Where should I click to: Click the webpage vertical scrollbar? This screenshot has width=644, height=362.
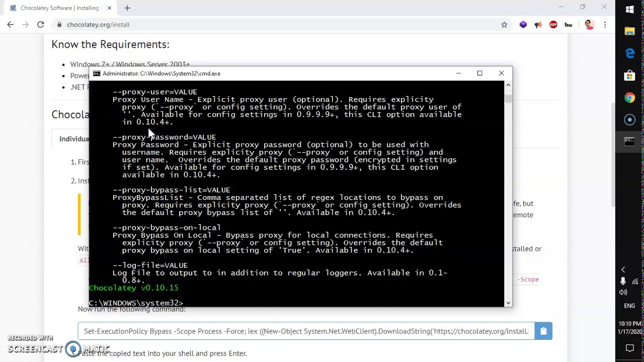pos(612,154)
